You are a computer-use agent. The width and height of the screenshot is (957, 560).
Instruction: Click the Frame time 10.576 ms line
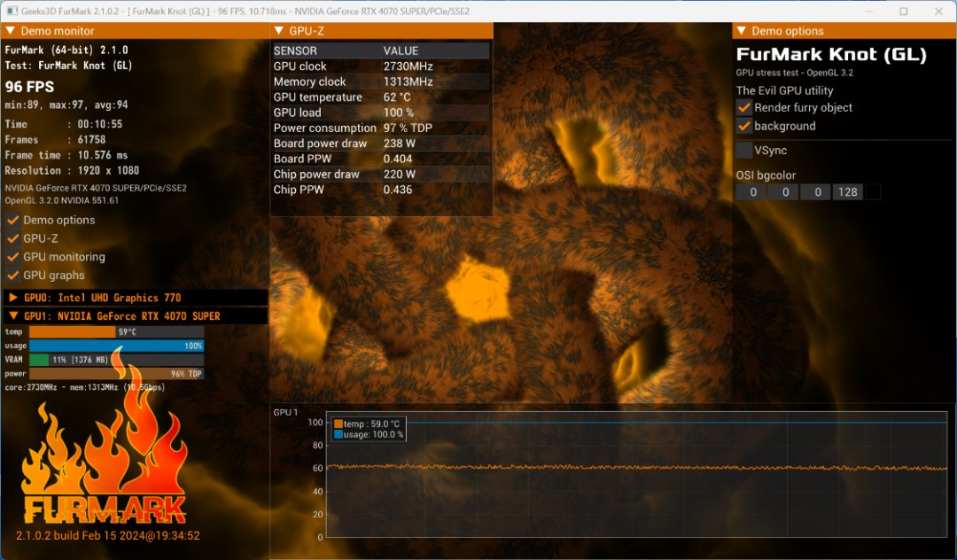pyautogui.click(x=66, y=155)
